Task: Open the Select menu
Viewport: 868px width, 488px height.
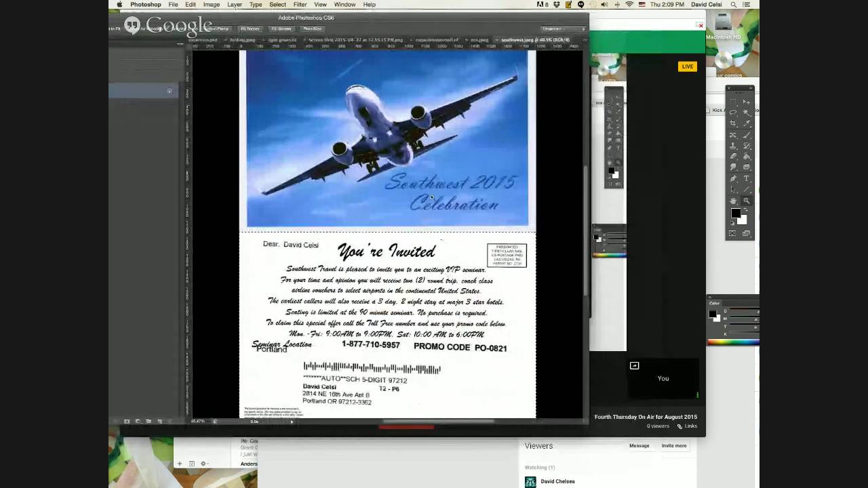Action: click(278, 5)
